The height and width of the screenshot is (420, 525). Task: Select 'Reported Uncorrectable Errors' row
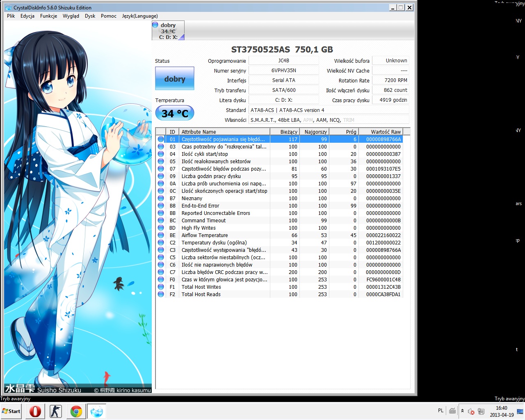(279, 213)
